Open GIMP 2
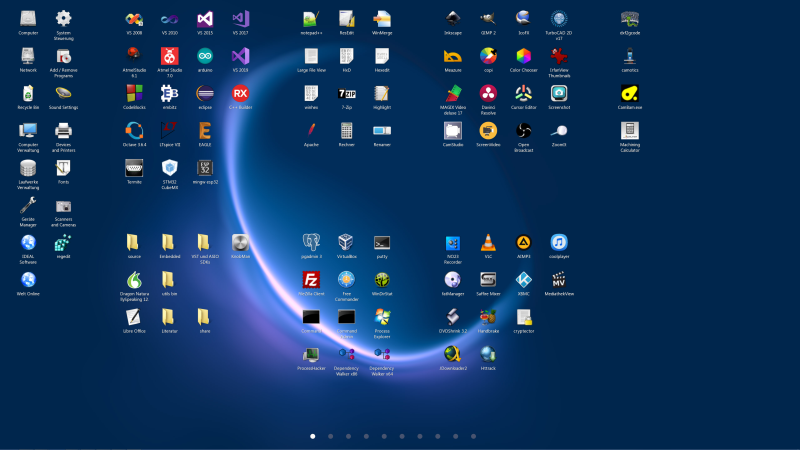 [x=488, y=19]
